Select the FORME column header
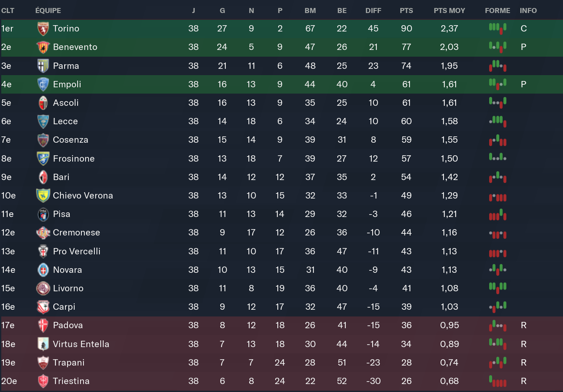The width and height of the screenshot is (563, 392). 498,10
